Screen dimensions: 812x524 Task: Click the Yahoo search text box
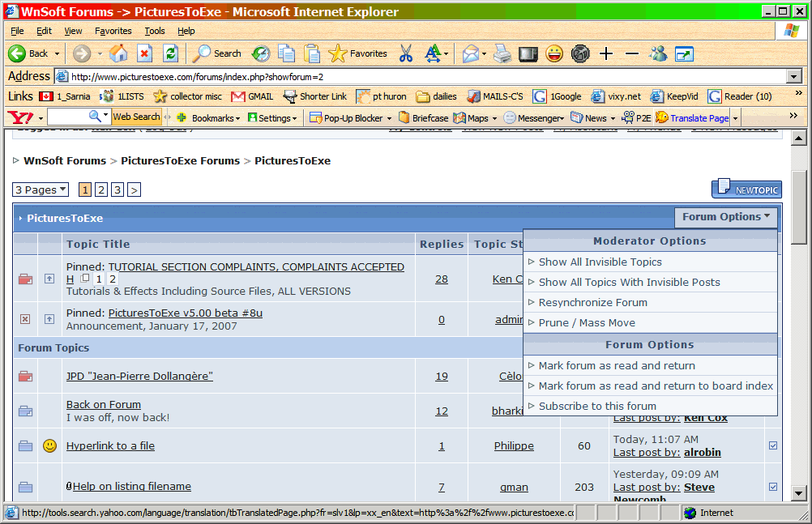(67, 117)
